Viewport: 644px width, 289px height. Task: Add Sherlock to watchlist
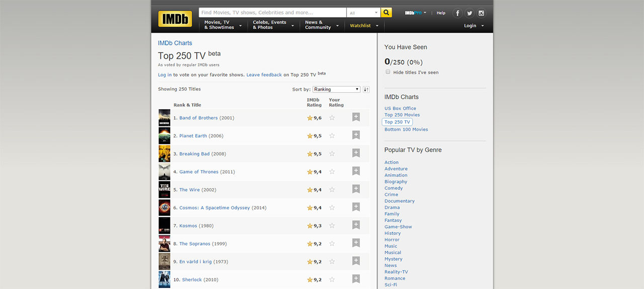pos(356,279)
